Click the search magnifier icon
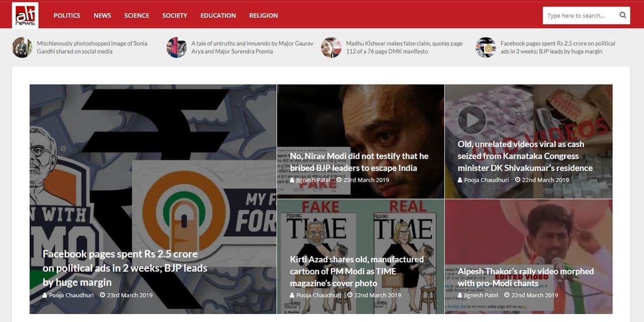This screenshot has width=644, height=322. 623,16
